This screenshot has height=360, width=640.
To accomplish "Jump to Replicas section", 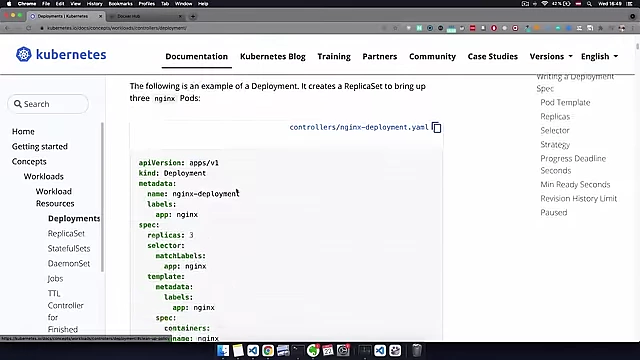I will click(555, 116).
